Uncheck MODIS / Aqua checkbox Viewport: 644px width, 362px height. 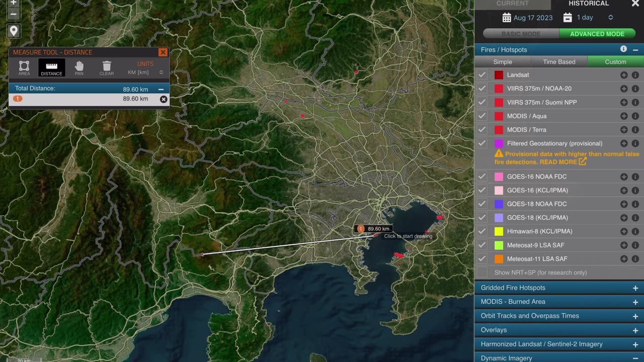coord(482,116)
